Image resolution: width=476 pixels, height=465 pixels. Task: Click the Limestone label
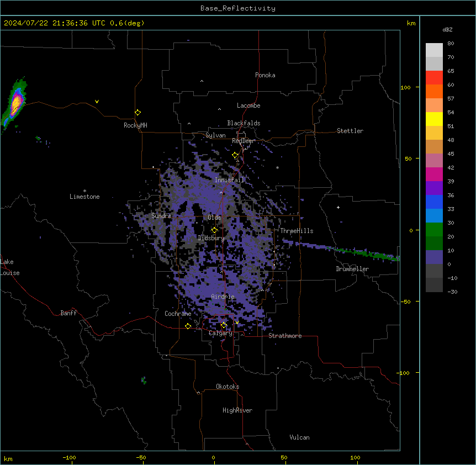point(84,197)
